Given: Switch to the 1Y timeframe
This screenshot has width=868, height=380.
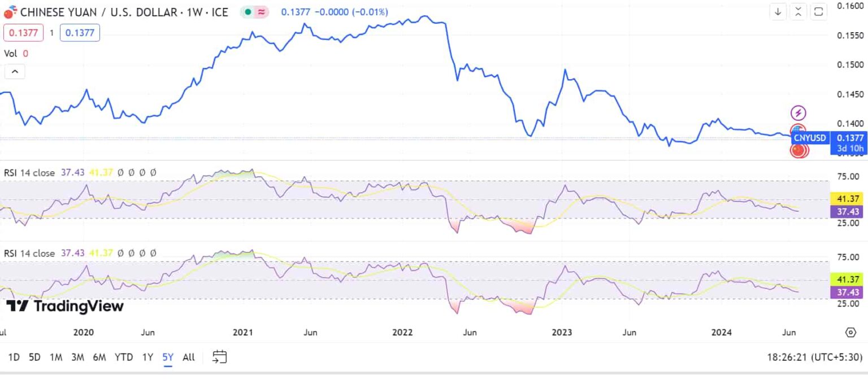Looking at the screenshot, I should pyautogui.click(x=146, y=357).
